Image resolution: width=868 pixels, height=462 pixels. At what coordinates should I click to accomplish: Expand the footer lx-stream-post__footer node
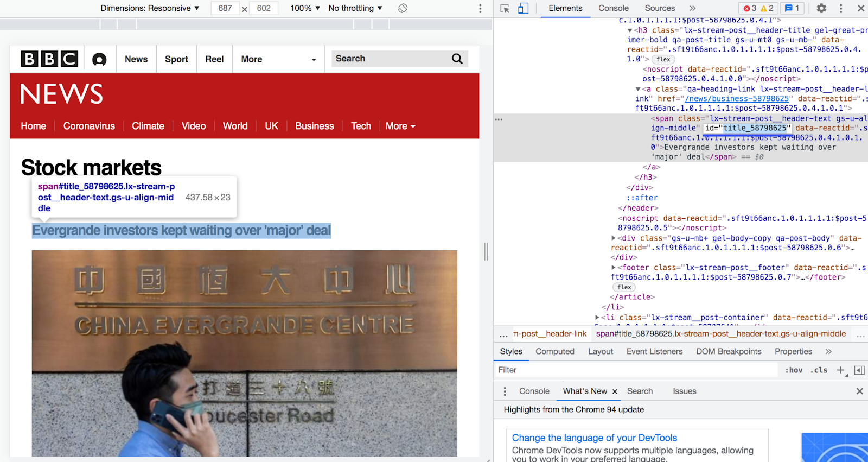tap(613, 268)
